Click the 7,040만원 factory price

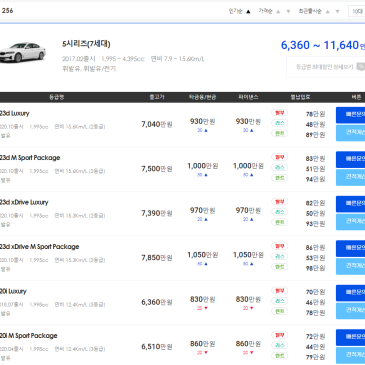tap(157, 124)
